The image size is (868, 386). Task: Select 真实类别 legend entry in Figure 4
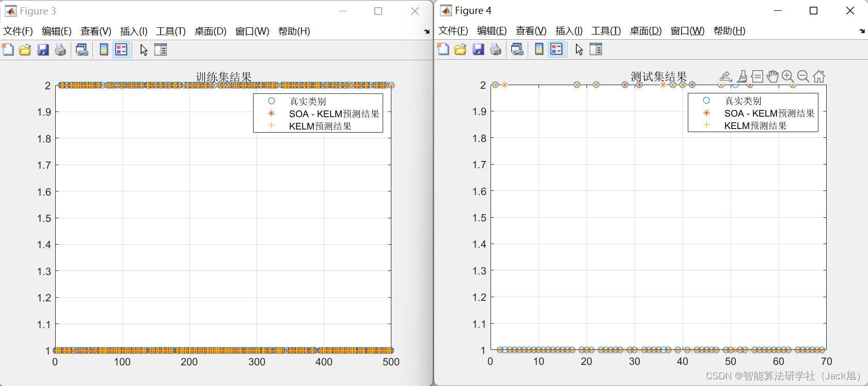[743, 101]
